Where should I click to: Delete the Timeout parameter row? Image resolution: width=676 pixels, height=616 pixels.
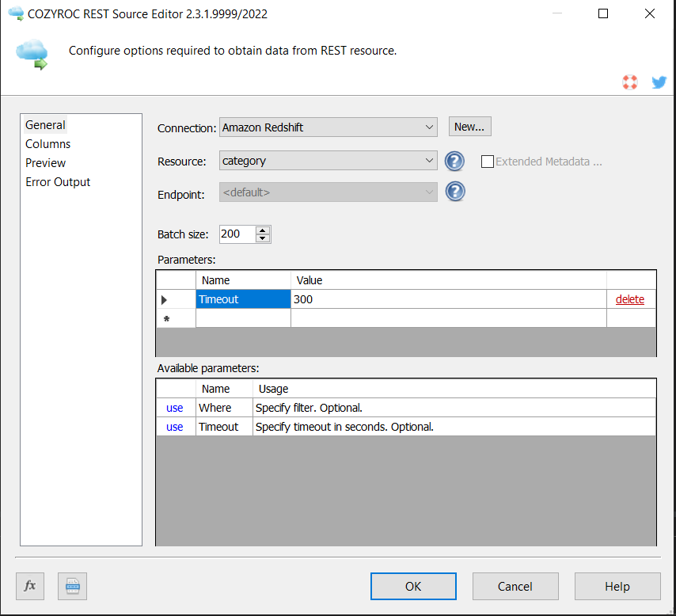point(630,299)
